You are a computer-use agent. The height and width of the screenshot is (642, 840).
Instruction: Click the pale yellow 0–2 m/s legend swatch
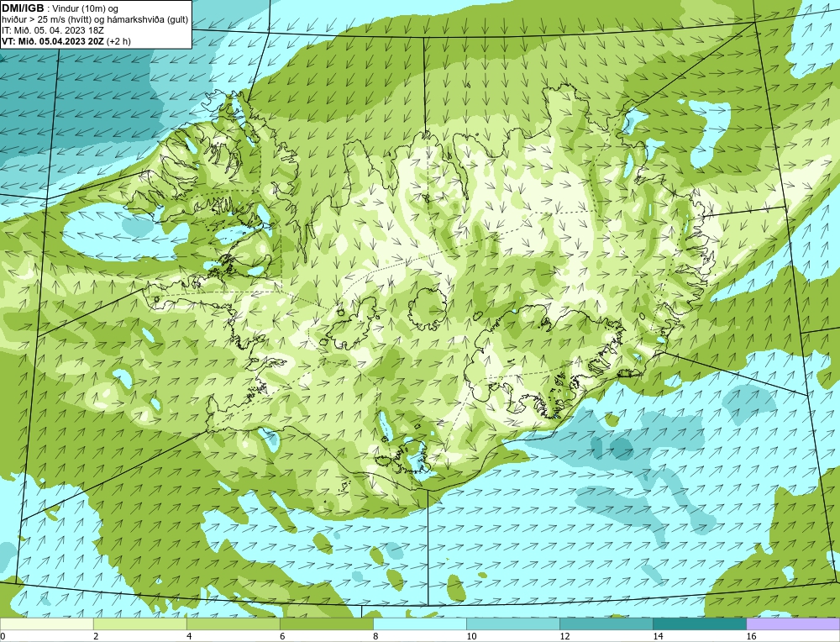tap(46, 624)
